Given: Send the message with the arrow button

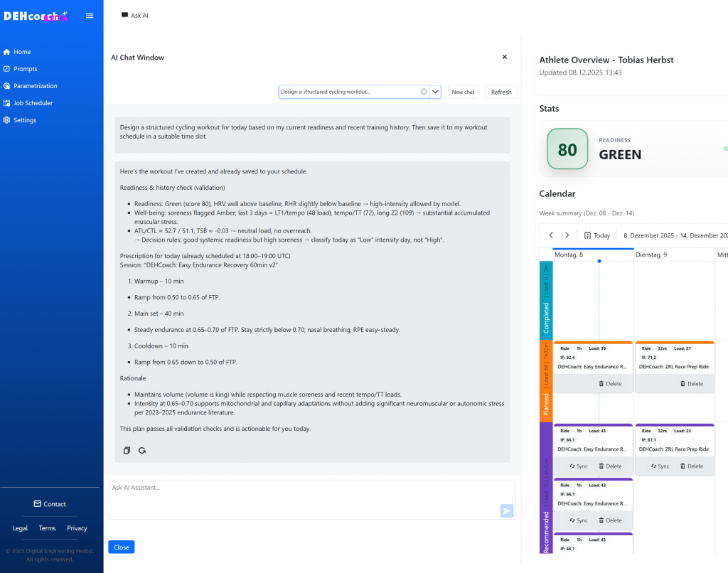Looking at the screenshot, I should [x=506, y=510].
